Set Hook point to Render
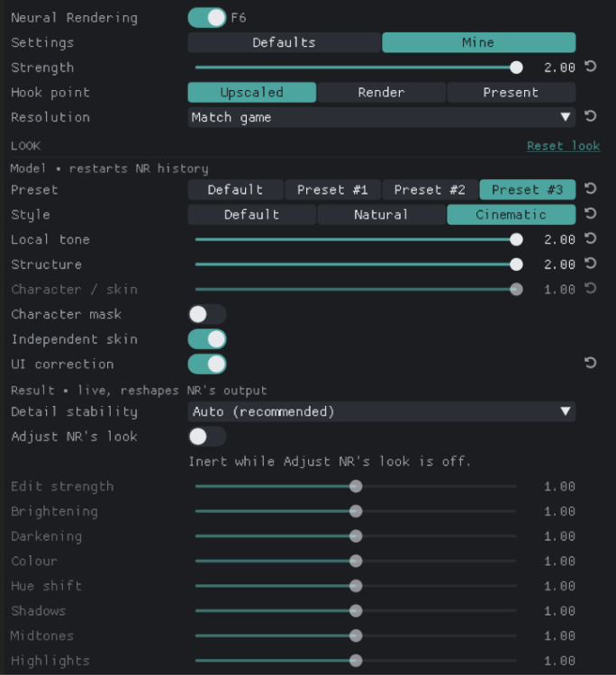Screen dimensions: 616x675 coord(382,93)
